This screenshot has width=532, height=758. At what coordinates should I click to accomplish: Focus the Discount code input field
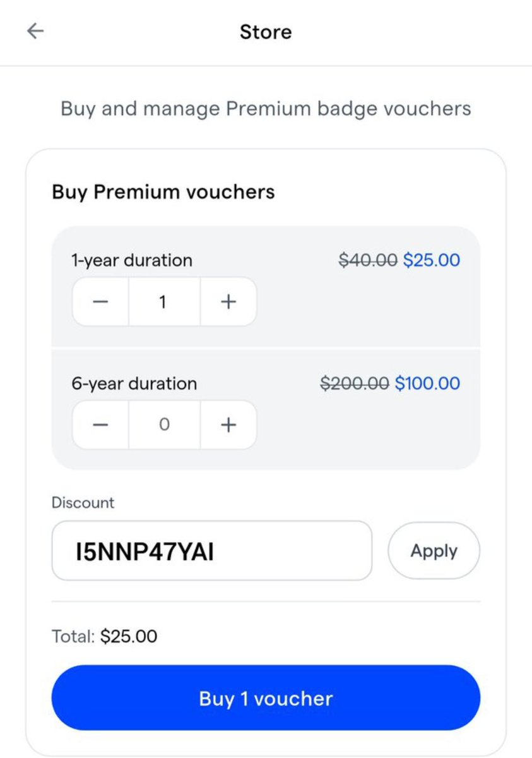point(211,551)
